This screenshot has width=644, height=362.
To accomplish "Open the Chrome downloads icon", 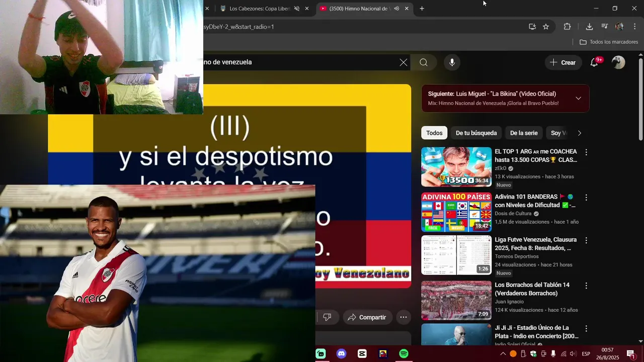I will pos(589,27).
